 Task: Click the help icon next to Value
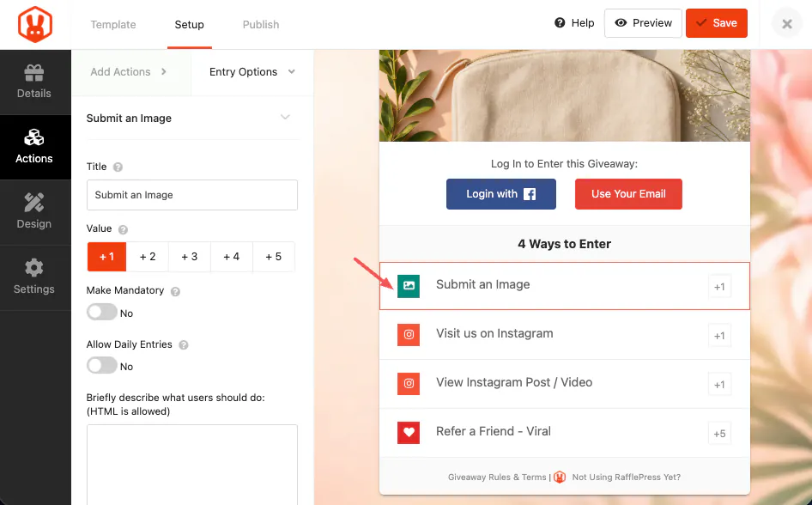point(123,229)
